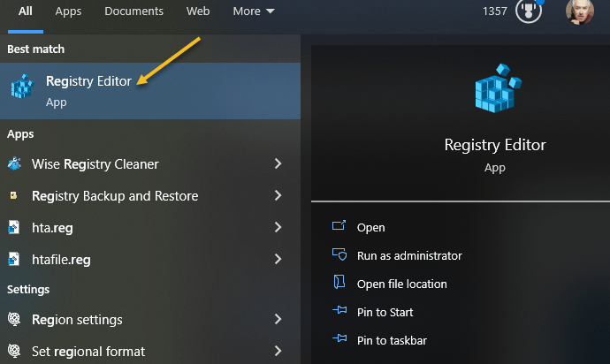This screenshot has height=364, width=610.
Task: Run Registry Editor as administrator
Action: 408,255
